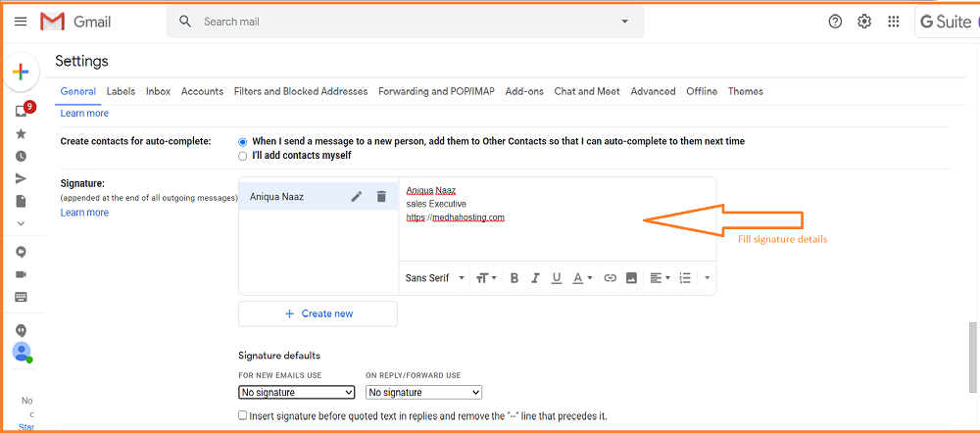Open the Google apps grid
This screenshot has height=433, width=980.
894,22
